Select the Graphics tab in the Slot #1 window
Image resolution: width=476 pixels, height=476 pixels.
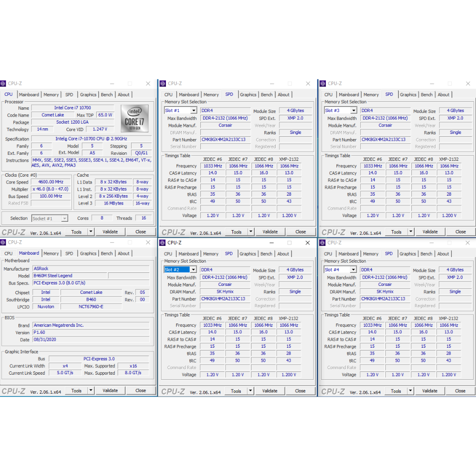248,95
